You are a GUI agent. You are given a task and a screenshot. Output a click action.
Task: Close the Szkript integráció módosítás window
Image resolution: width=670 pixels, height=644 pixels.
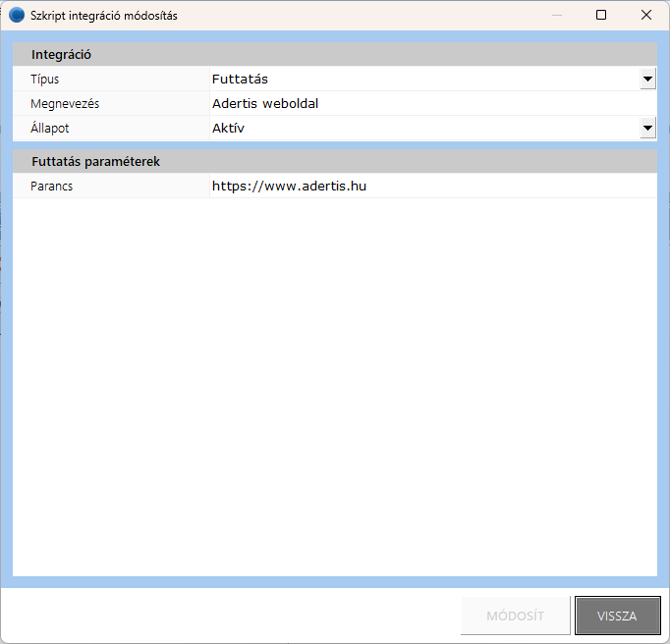pyautogui.click(x=645, y=16)
